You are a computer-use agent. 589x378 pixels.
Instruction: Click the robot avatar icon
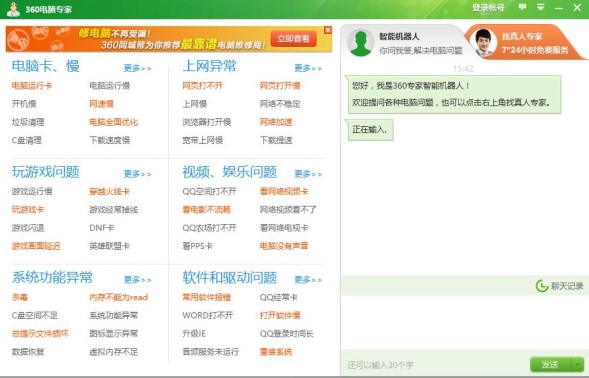pos(361,42)
